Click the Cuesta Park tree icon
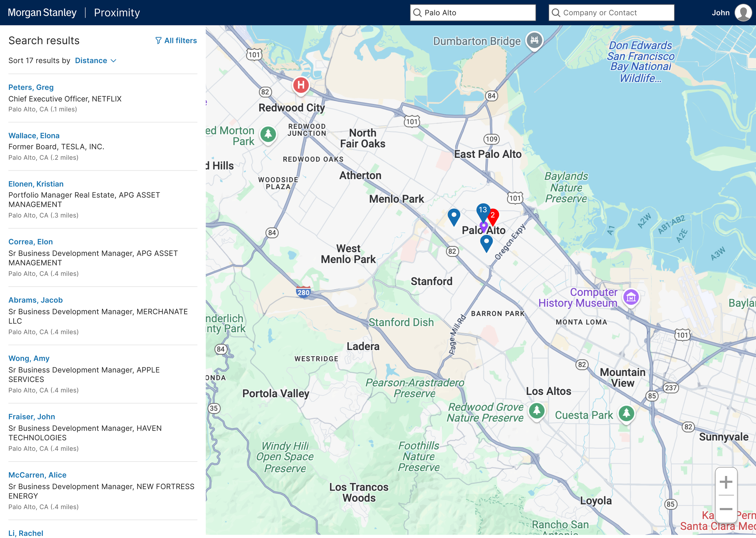 (x=626, y=413)
